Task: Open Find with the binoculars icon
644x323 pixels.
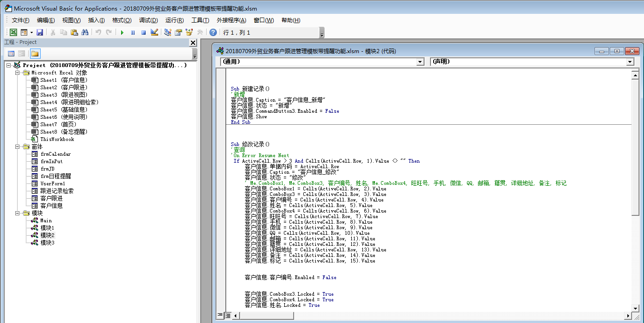Action: click(x=85, y=32)
